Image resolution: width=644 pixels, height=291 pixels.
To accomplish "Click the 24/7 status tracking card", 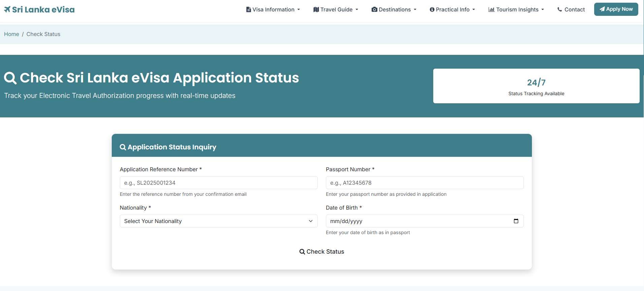I will pyautogui.click(x=536, y=86).
